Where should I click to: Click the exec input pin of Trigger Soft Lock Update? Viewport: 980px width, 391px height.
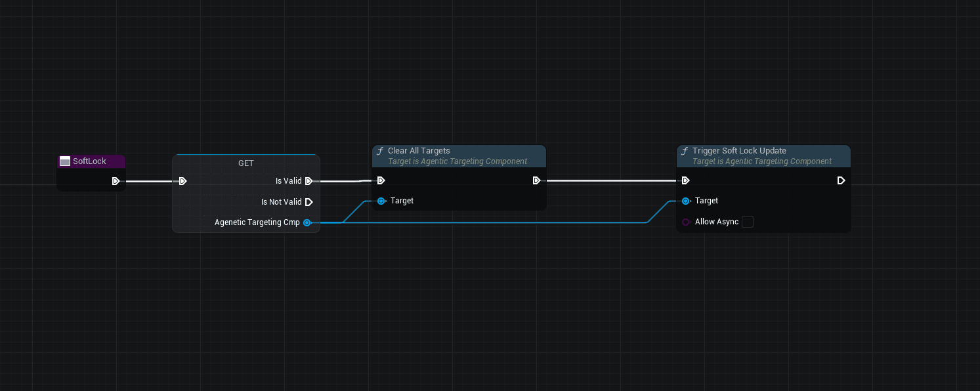coord(686,180)
